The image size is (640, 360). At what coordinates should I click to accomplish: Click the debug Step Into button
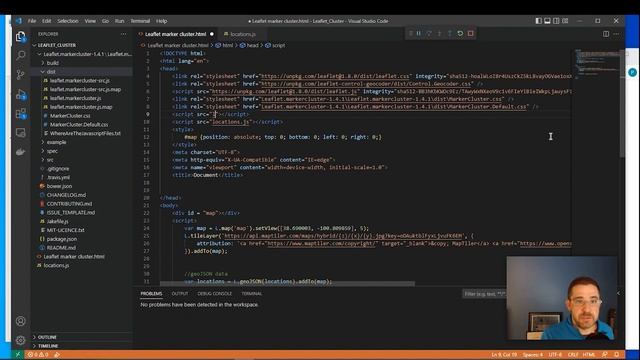tap(439, 33)
